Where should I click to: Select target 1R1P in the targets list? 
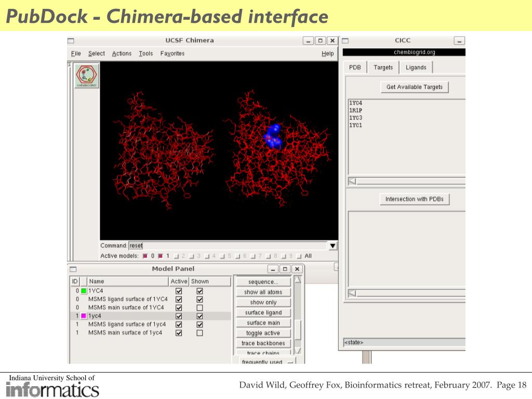pyautogui.click(x=355, y=110)
